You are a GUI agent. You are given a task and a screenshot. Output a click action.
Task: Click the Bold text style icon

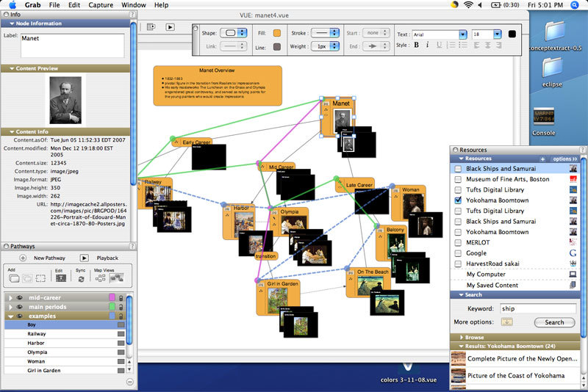[415, 45]
